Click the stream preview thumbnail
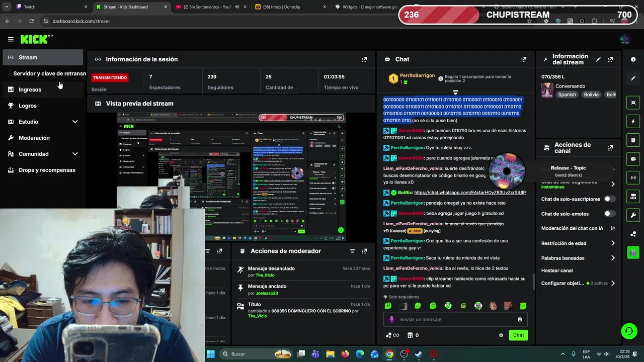 pyautogui.click(x=231, y=176)
